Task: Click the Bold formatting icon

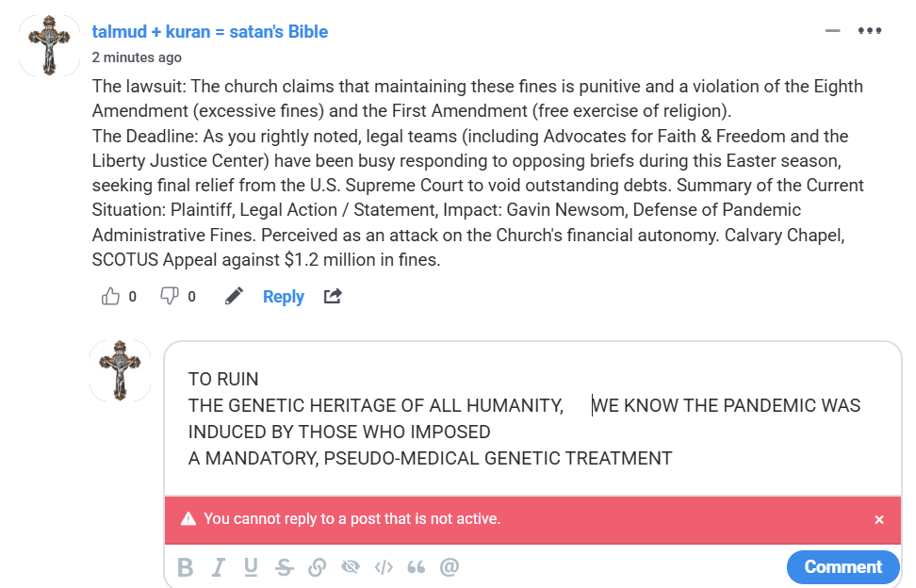Action: (186, 567)
